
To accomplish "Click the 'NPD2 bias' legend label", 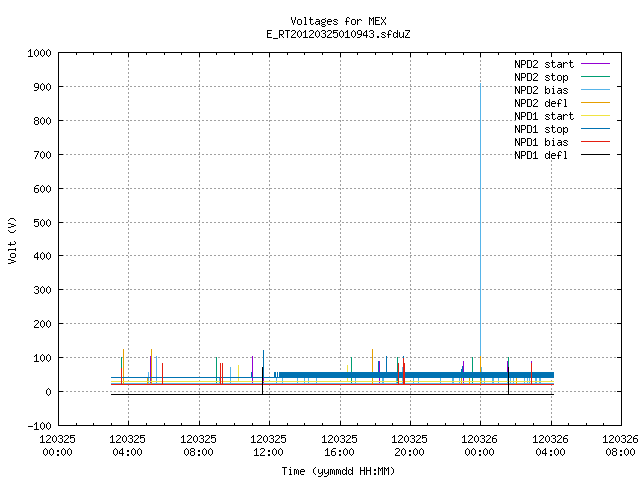I will 541,90.
